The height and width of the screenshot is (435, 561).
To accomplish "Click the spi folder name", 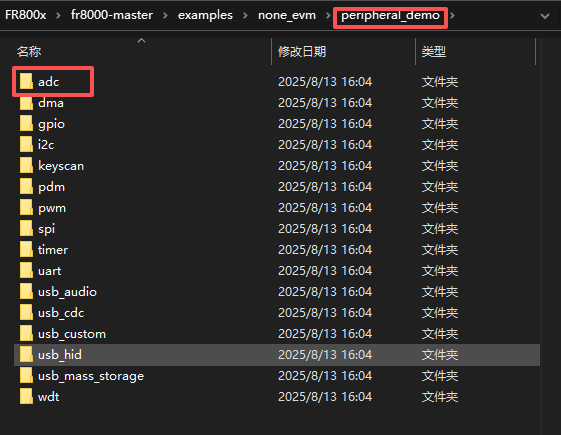I will click(47, 229).
